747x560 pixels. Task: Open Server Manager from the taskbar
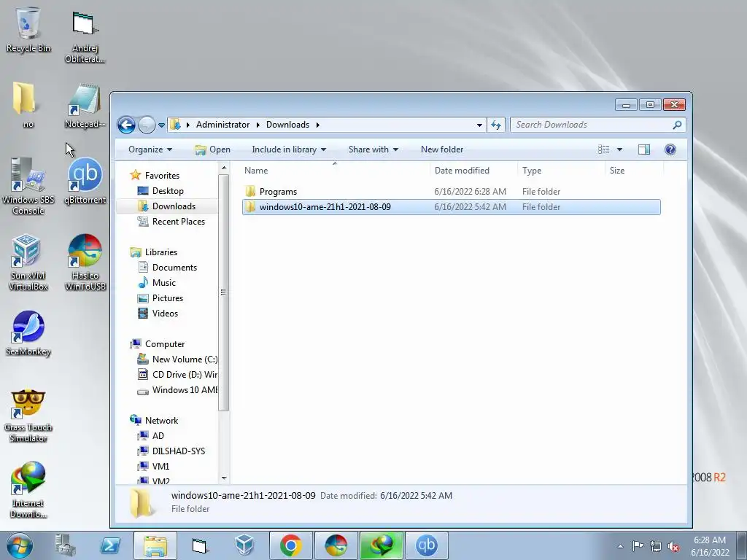pos(65,545)
